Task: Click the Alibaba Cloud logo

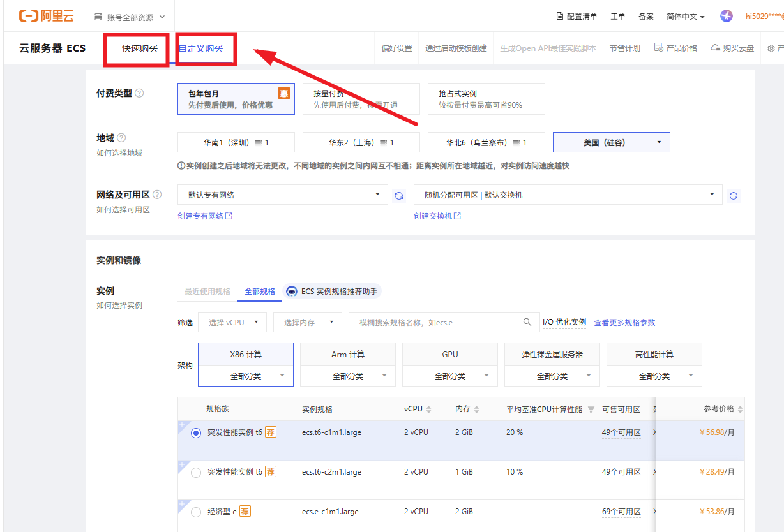Action: (x=46, y=17)
